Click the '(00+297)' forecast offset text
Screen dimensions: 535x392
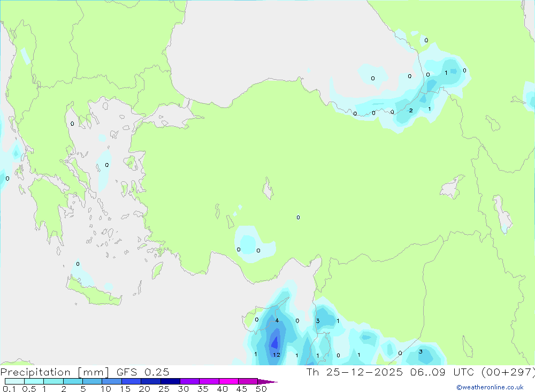[x=508, y=372]
